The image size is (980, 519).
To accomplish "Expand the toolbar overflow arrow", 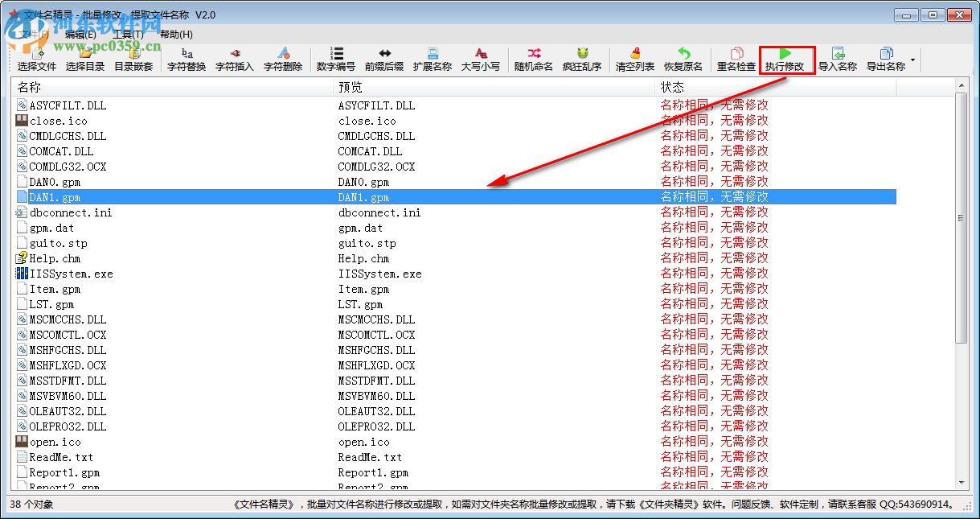I will 913,60.
